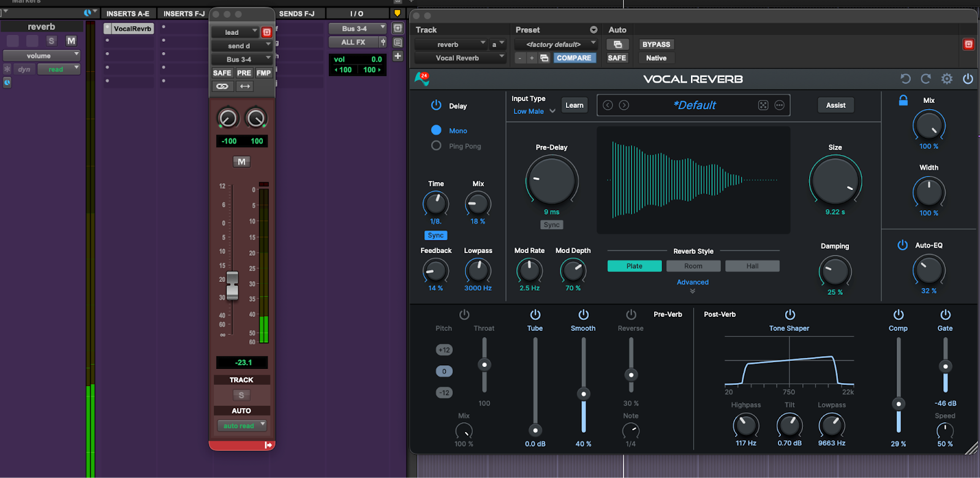Click the Smooth amount slider handle
This screenshot has height=478, width=980.
point(584,394)
